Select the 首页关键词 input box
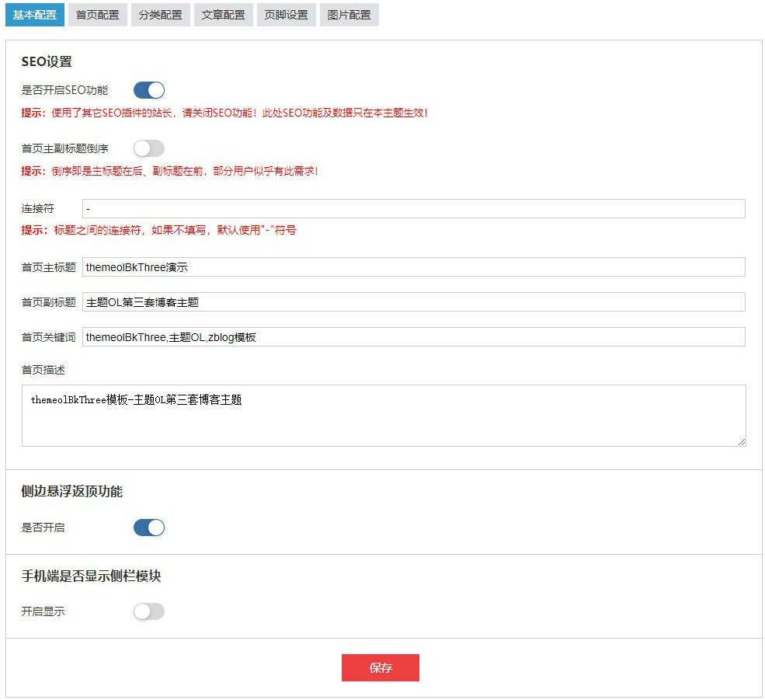The image size is (765, 700). coord(413,337)
